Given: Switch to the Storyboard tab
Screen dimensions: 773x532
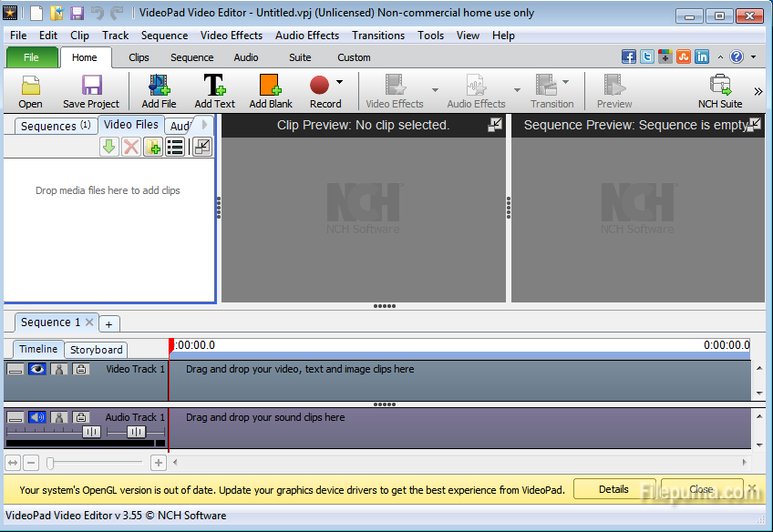Looking at the screenshot, I should 96,350.
